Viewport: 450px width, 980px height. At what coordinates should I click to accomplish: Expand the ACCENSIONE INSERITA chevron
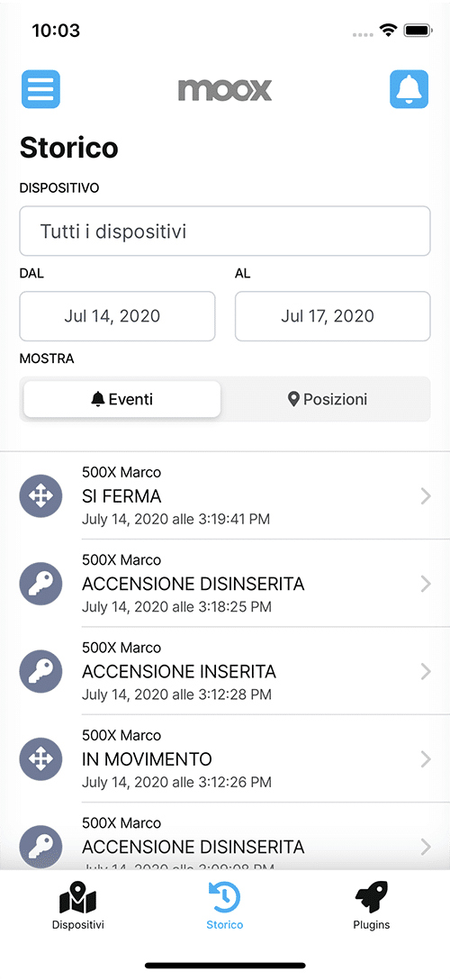tap(426, 671)
